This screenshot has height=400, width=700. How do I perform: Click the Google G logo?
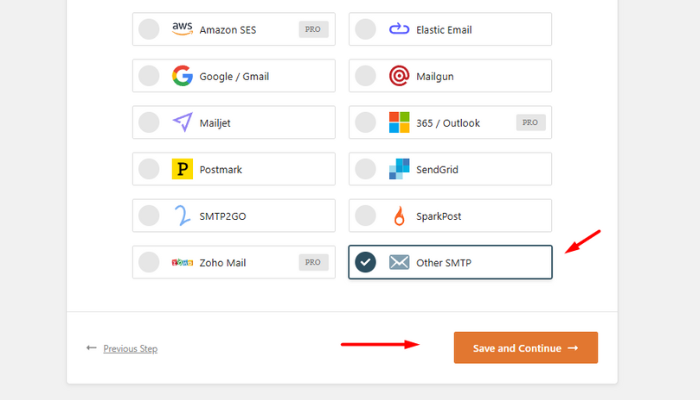182,76
